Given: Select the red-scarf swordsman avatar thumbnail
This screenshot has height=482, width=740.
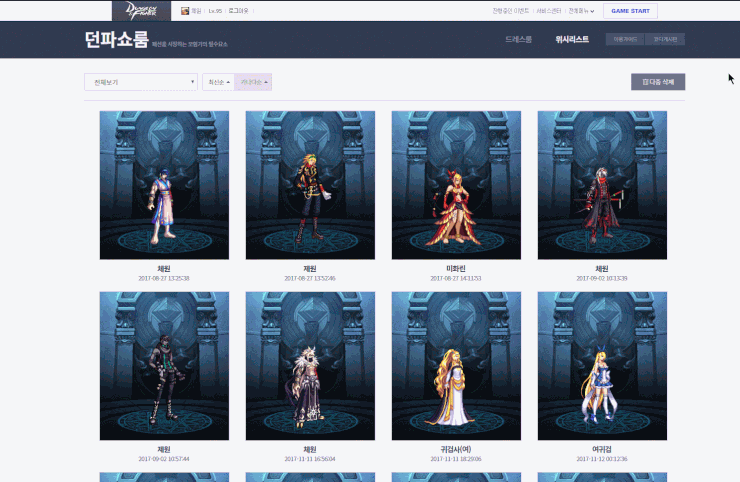Looking at the screenshot, I should (602, 185).
